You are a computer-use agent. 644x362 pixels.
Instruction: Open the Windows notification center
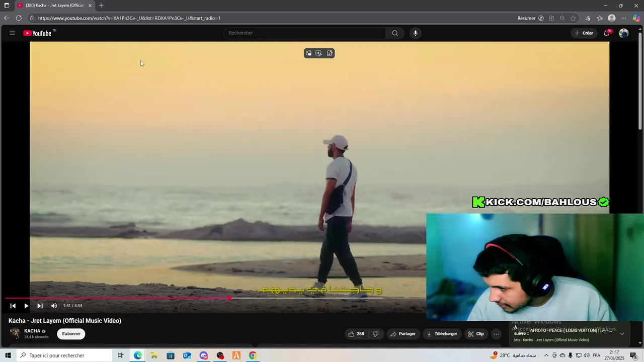pyautogui.click(x=634, y=355)
